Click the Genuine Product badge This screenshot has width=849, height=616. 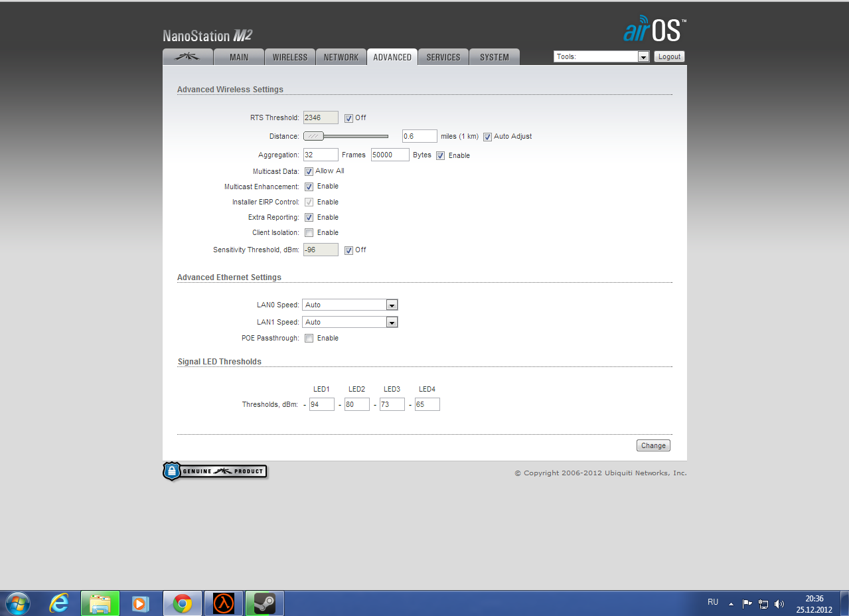215,471
